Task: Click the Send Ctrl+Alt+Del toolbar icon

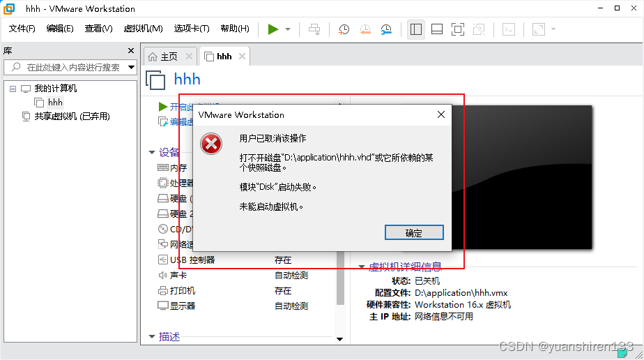Action: click(x=314, y=29)
